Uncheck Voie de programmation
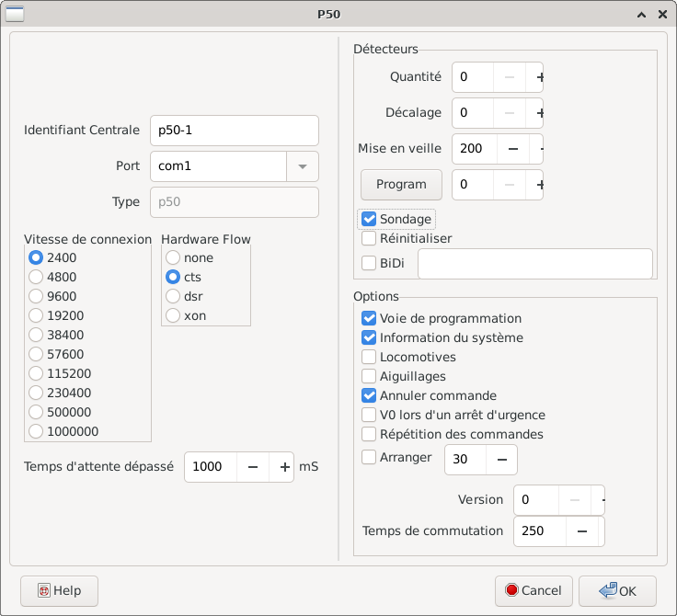This screenshot has width=677, height=616. [369, 318]
